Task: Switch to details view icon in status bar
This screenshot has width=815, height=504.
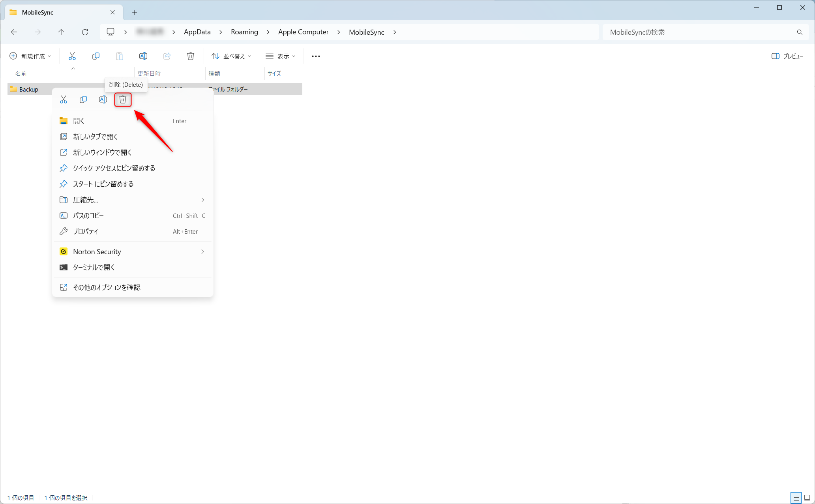Action: coord(796,498)
